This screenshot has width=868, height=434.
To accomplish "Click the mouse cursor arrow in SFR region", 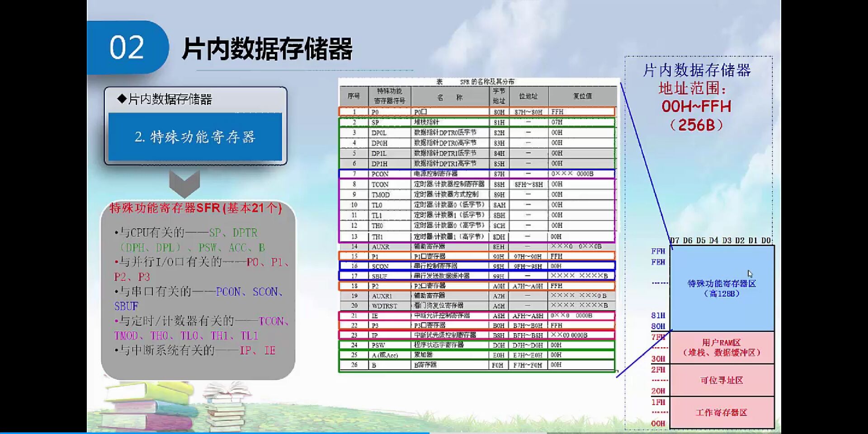I will pyautogui.click(x=750, y=273).
